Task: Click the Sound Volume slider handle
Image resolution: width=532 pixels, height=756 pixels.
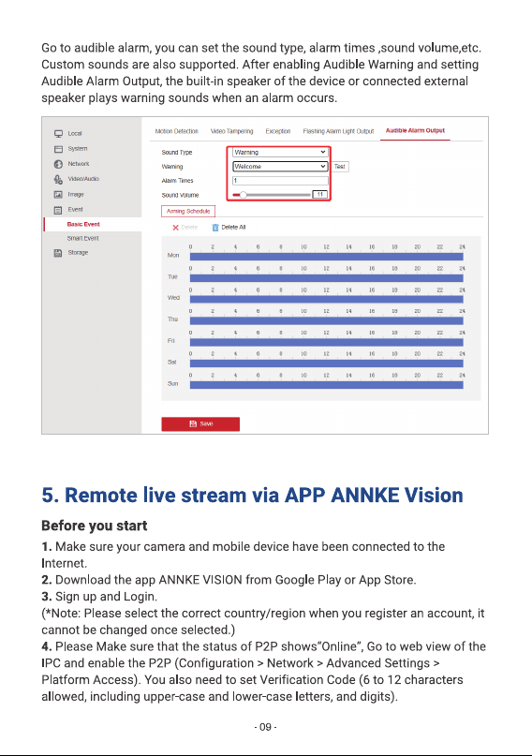Action: [x=243, y=195]
